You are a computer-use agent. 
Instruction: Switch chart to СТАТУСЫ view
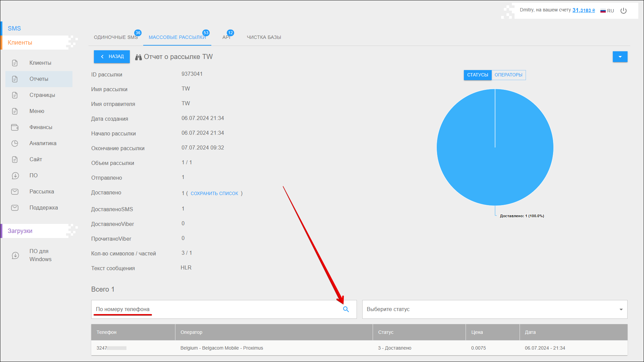point(477,75)
